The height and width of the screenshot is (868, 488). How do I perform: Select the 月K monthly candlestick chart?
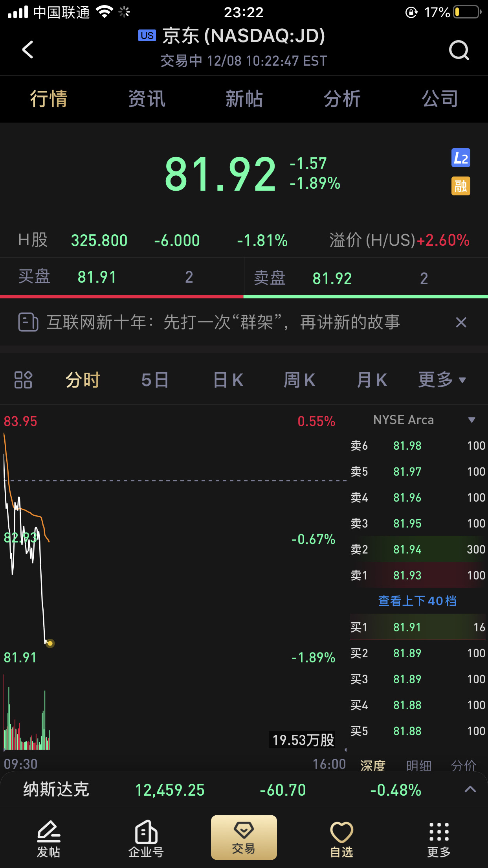pyautogui.click(x=372, y=380)
